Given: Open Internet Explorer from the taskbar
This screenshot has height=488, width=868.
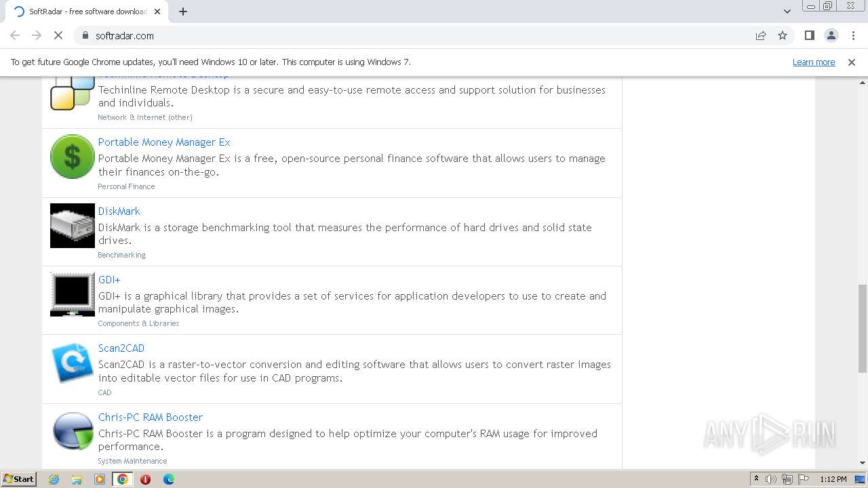Looking at the screenshot, I should pyautogui.click(x=54, y=479).
